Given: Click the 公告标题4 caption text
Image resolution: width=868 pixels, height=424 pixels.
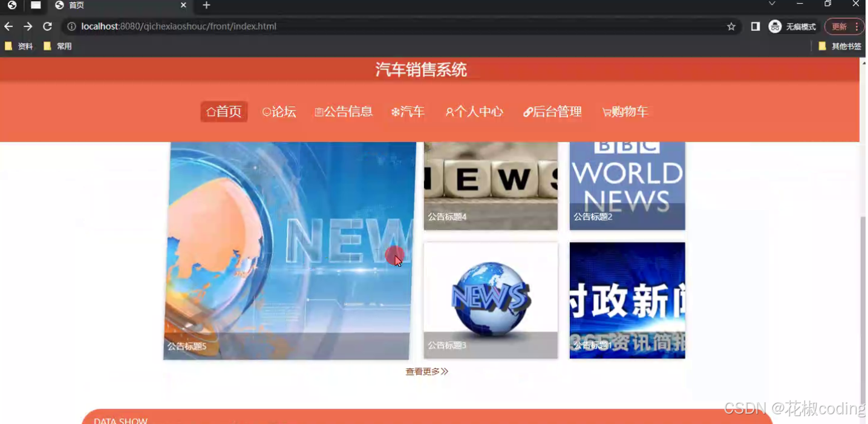Looking at the screenshot, I should point(447,217).
